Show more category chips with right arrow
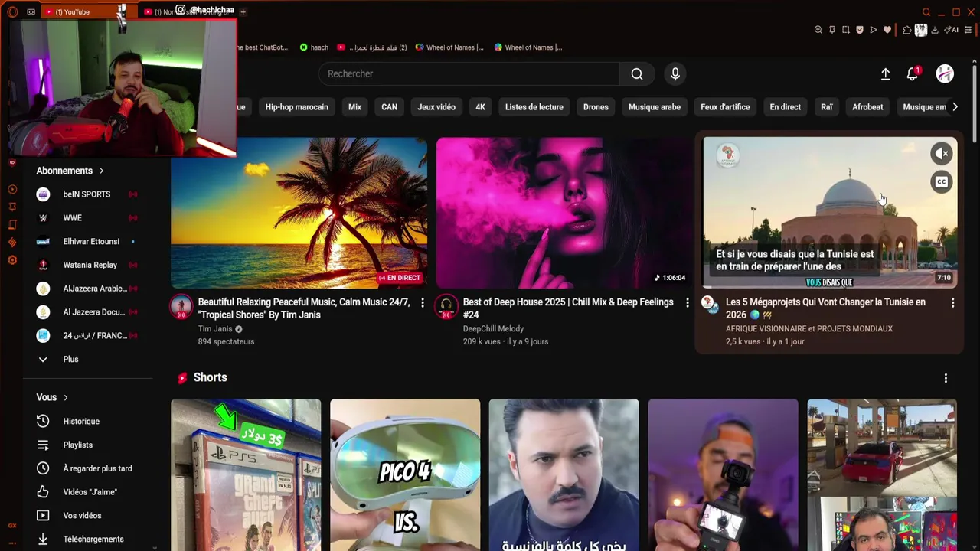The width and height of the screenshot is (980, 551). pos(955,107)
